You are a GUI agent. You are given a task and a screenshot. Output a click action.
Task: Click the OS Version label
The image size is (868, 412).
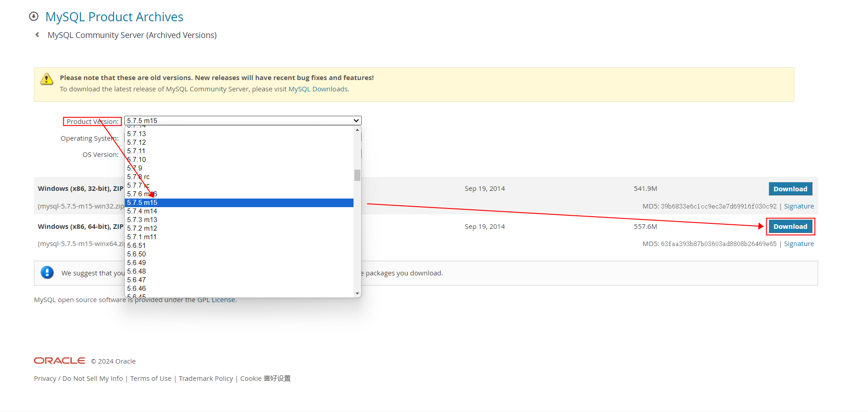(x=100, y=155)
